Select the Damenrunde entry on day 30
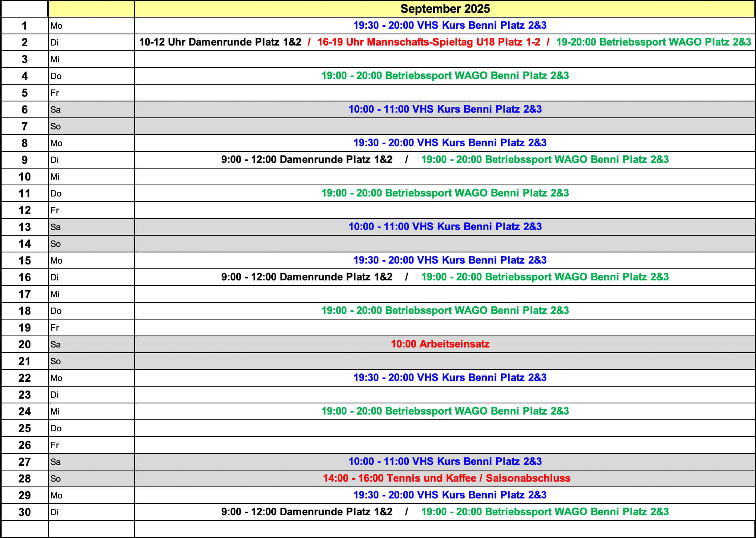The height and width of the screenshot is (538, 756). [x=306, y=512]
